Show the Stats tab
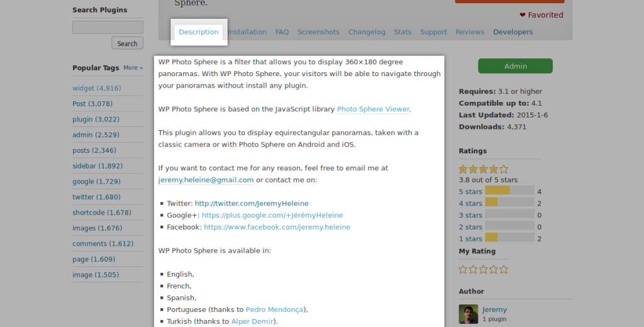This screenshot has width=644, height=327. pyautogui.click(x=402, y=32)
